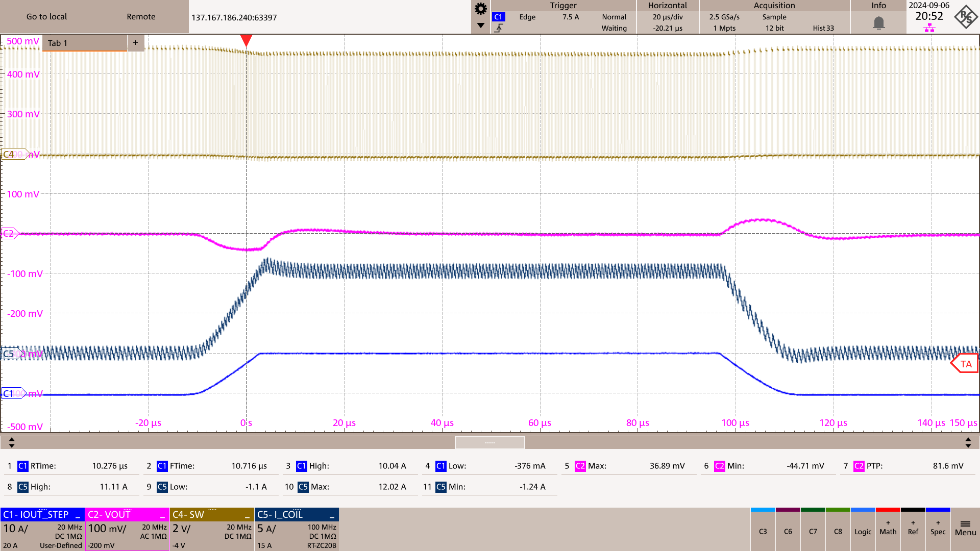Click the rising edge trigger slope icon
This screenshot has height=551, width=980.
pos(499,28)
